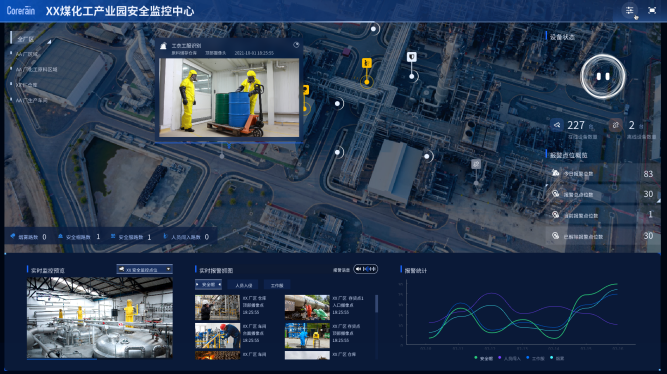Toggle the alarm sound switch
Viewport: 667px width, 374px height.
[x=366, y=269]
